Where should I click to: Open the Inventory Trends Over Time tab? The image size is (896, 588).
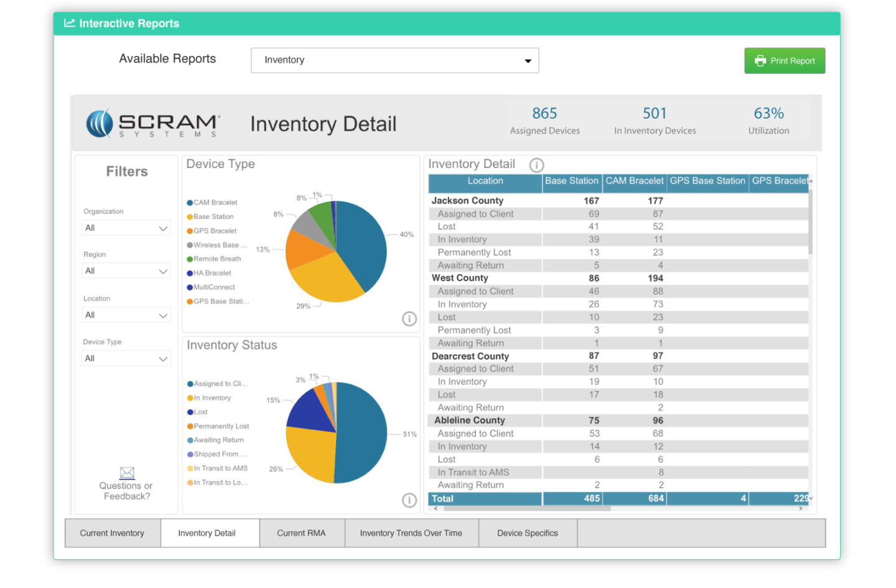tap(411, 533)
